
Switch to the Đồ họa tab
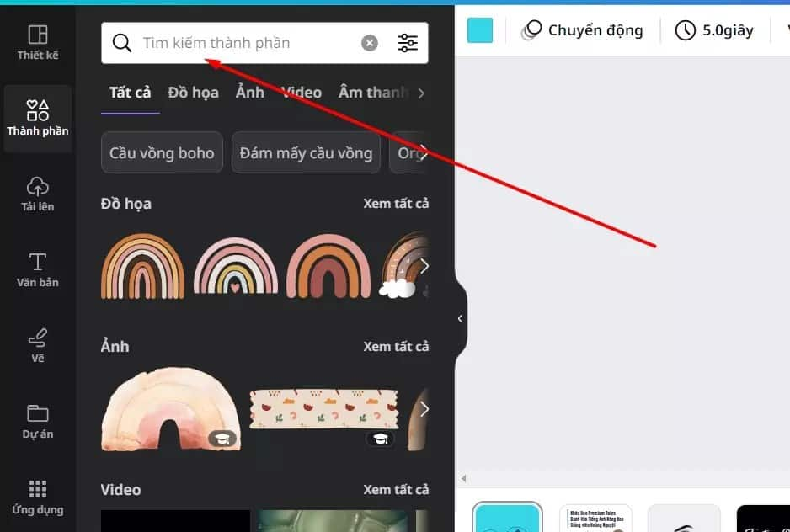click(x=193, y=93)
